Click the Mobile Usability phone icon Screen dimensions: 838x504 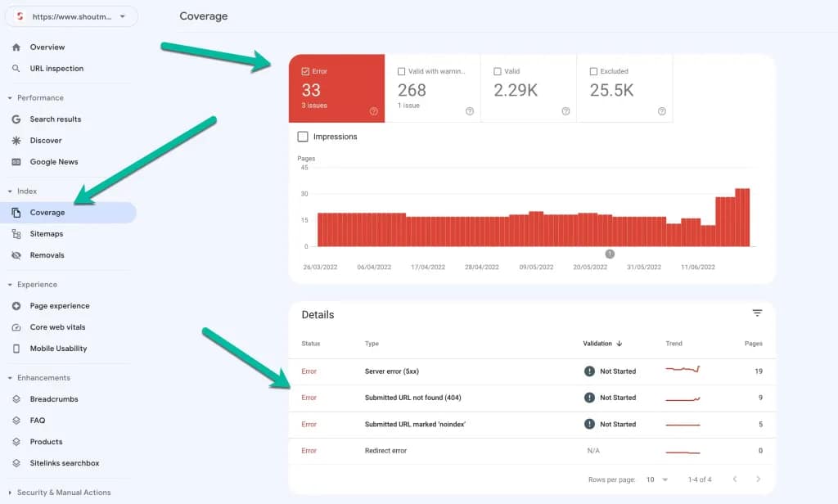point(16,349)
